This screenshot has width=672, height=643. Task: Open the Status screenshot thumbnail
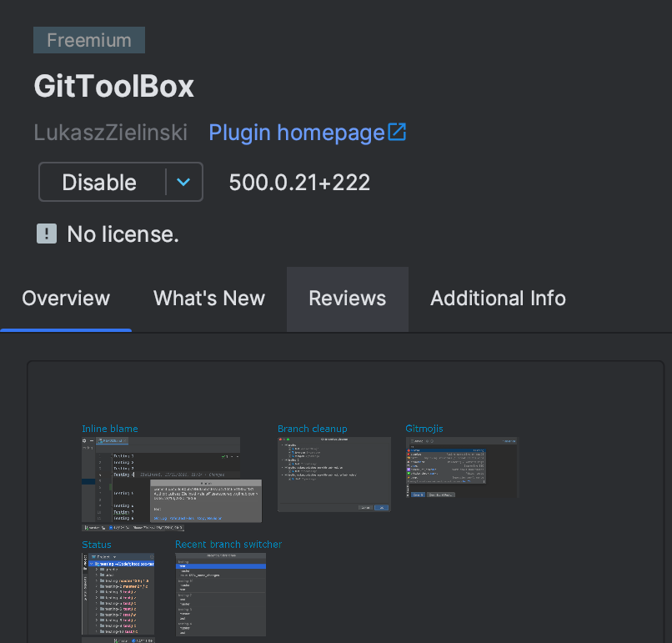click(x=118, y=598)
